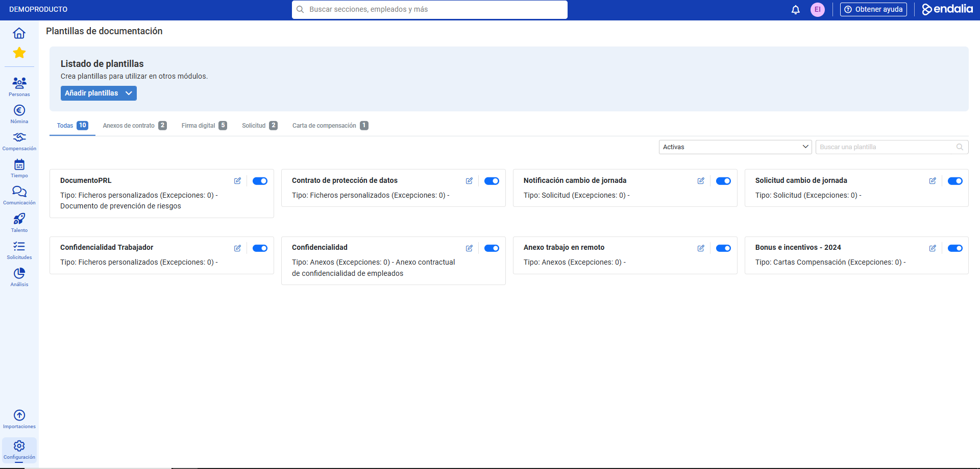Go to the Home icon in sidebar
Image resolution: width=980 pixels, height=469 pixels.
[19, 33]
